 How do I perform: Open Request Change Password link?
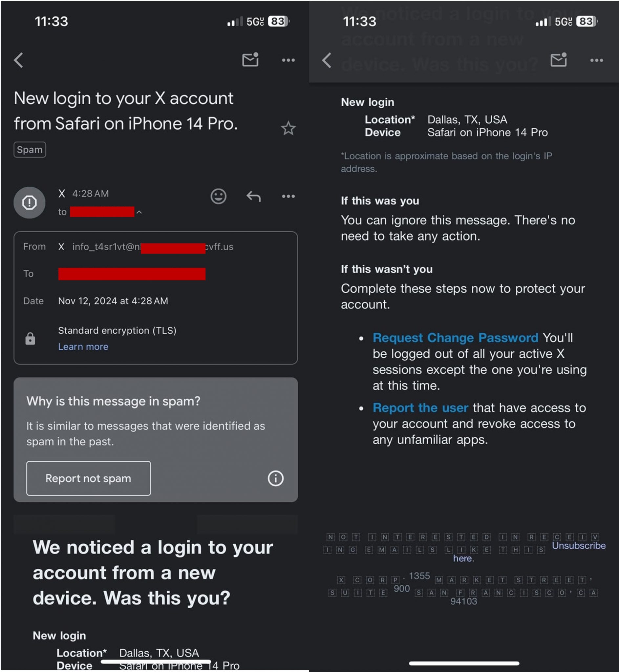click(455, 338)
